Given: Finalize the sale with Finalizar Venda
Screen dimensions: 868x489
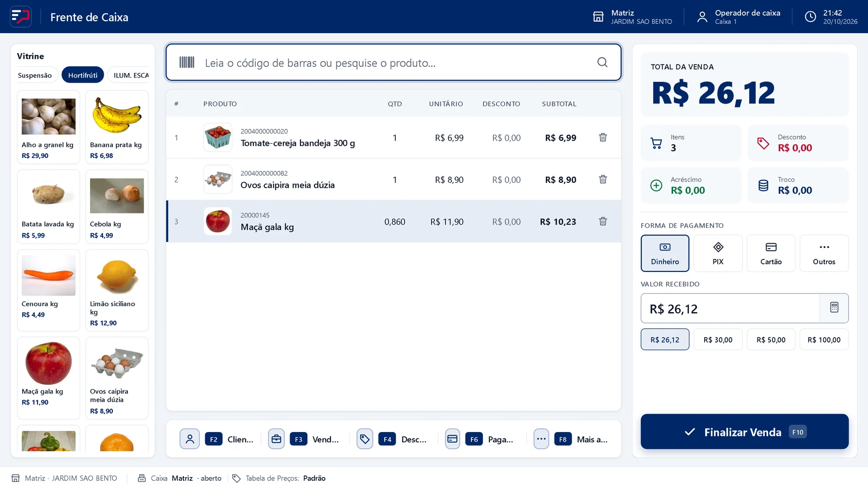Looking at the screenshot, I should coord(744,431).
